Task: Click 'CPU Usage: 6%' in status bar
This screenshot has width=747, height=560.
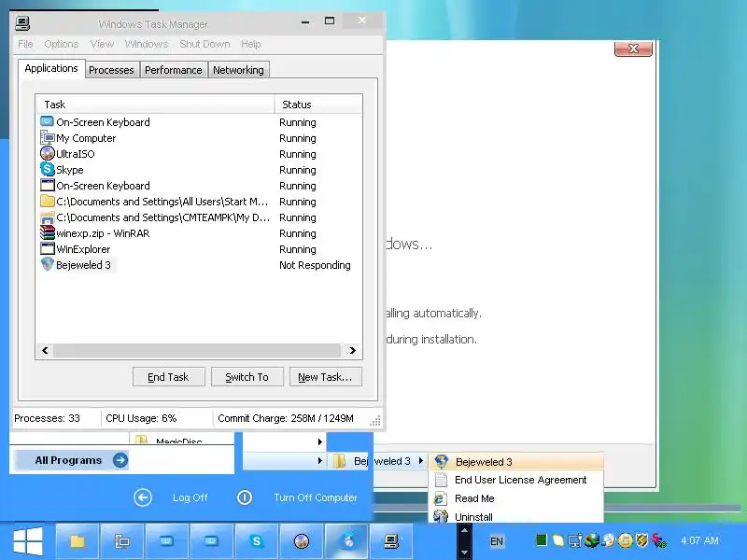Action: coord(141,418)
